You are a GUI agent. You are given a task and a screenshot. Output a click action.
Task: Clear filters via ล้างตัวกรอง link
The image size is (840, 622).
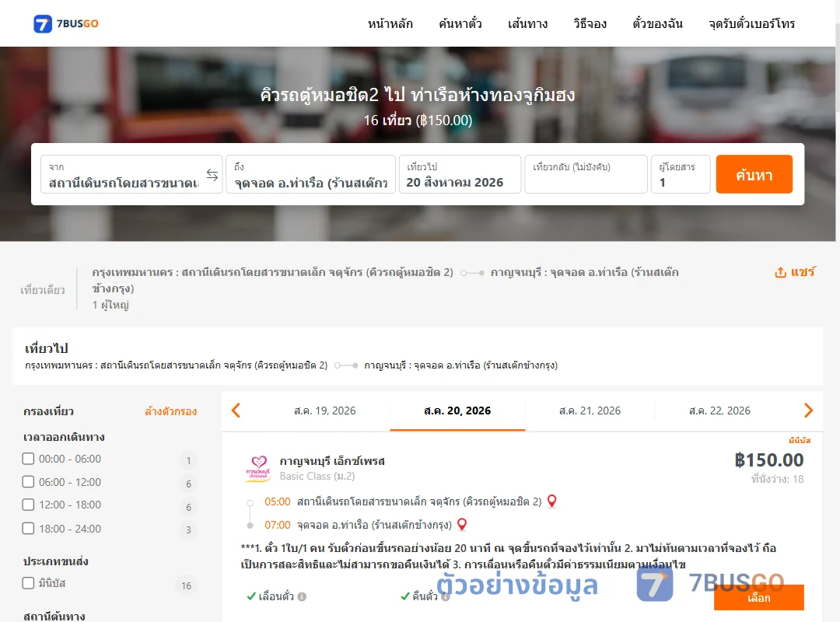click(171, 411)
